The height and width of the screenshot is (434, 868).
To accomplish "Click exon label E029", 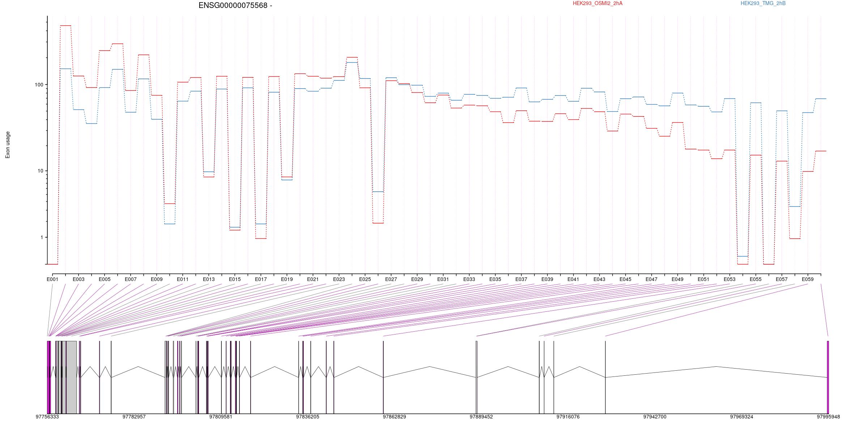I will point(417,279).
